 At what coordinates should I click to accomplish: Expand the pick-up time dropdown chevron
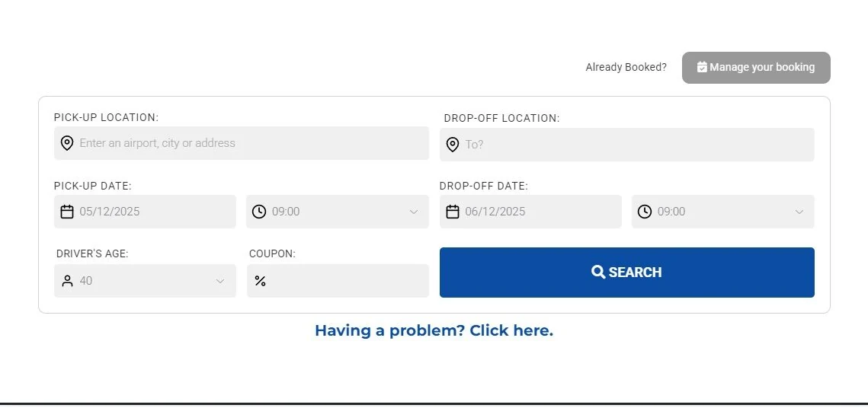click(414, 212)
